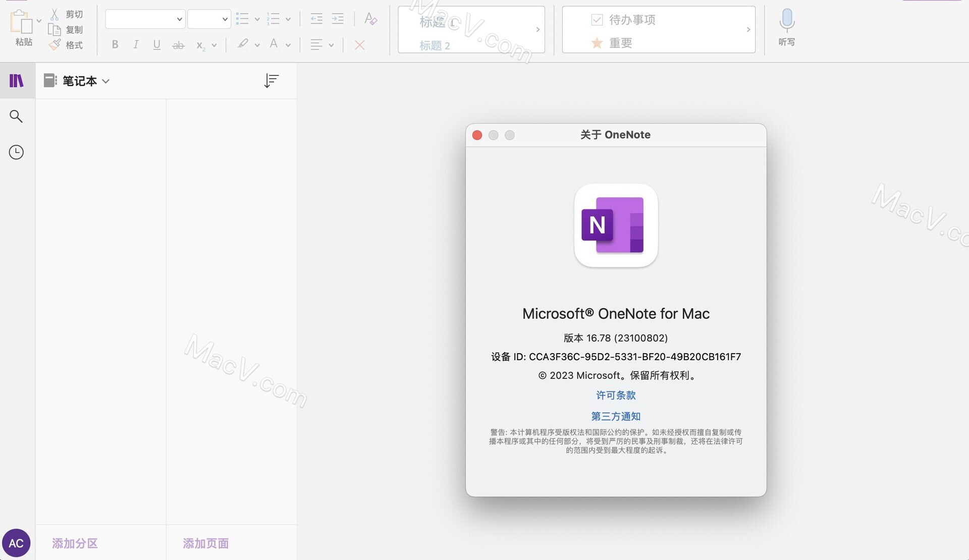969x560 pixels.
Task: Click the Cut scissors icon
Action: 55,14
